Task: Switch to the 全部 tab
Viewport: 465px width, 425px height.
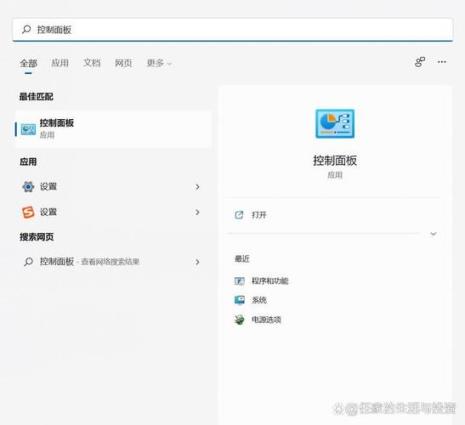Action: click(x=28, y=63)
